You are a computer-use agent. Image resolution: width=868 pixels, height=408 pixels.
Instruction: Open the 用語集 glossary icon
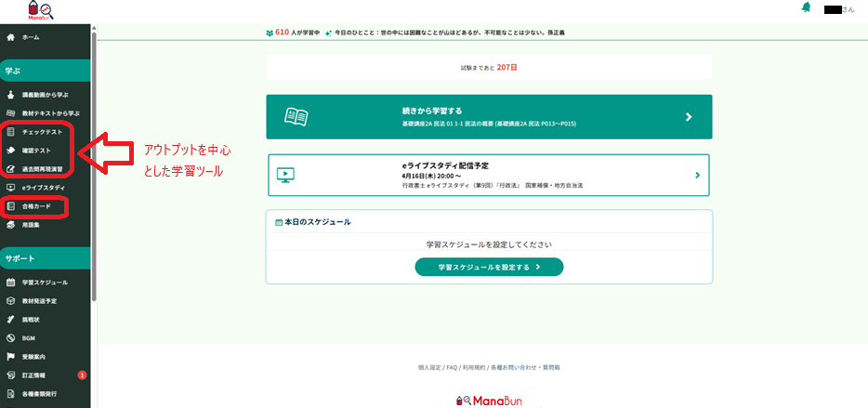point(10,225)
